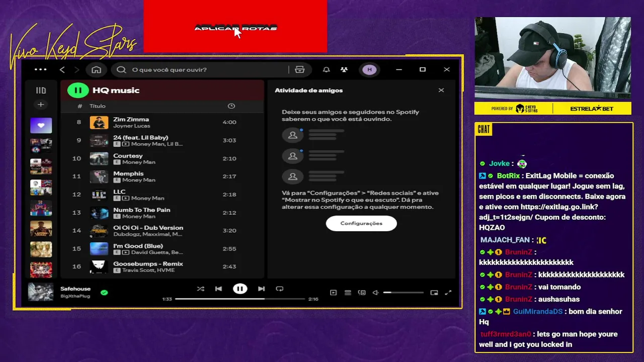Open artist Travis Scott, HVME link
644x362 pixels.
coord(148,270)
